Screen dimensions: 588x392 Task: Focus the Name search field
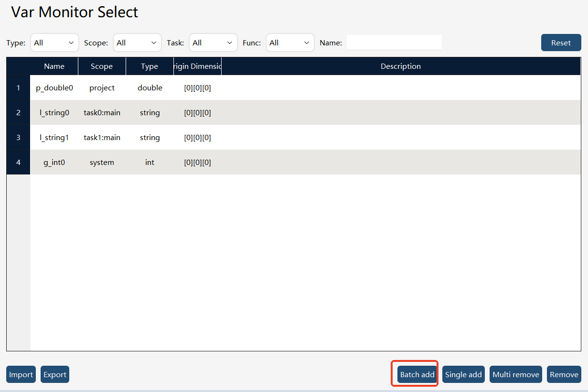394,43
